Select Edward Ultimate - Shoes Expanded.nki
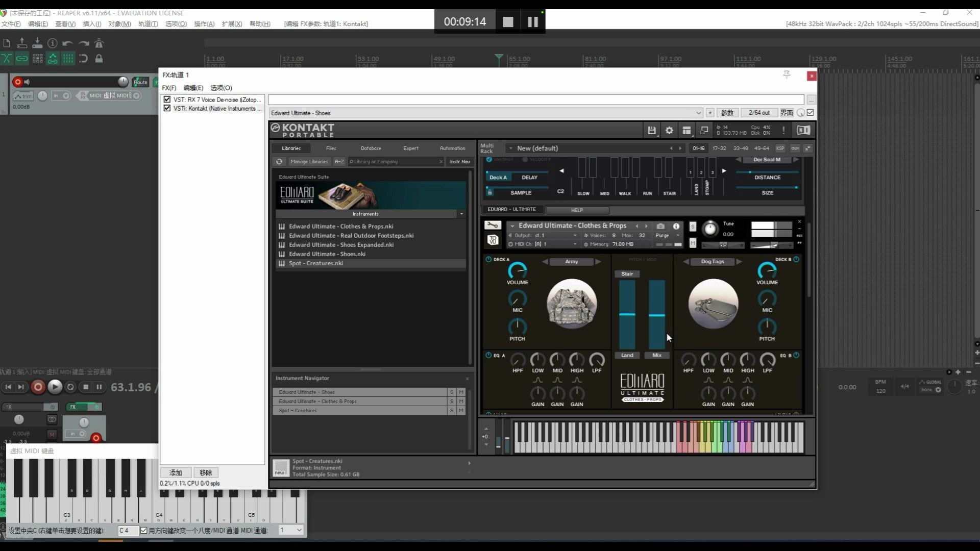The height and width of the screenshot is (551, 980). [x=341, y=245]
